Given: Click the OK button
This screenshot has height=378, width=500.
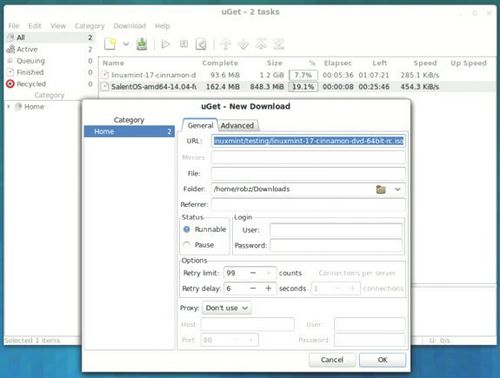Looking at the screenshot, I should coord(382,360).
